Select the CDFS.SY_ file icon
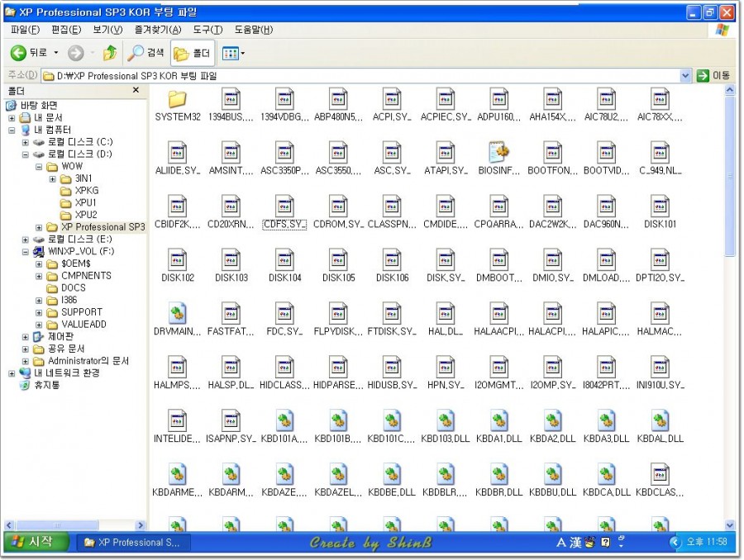Image resolution: width=744 pixels, height=560 pixels. tap(284, 206)
